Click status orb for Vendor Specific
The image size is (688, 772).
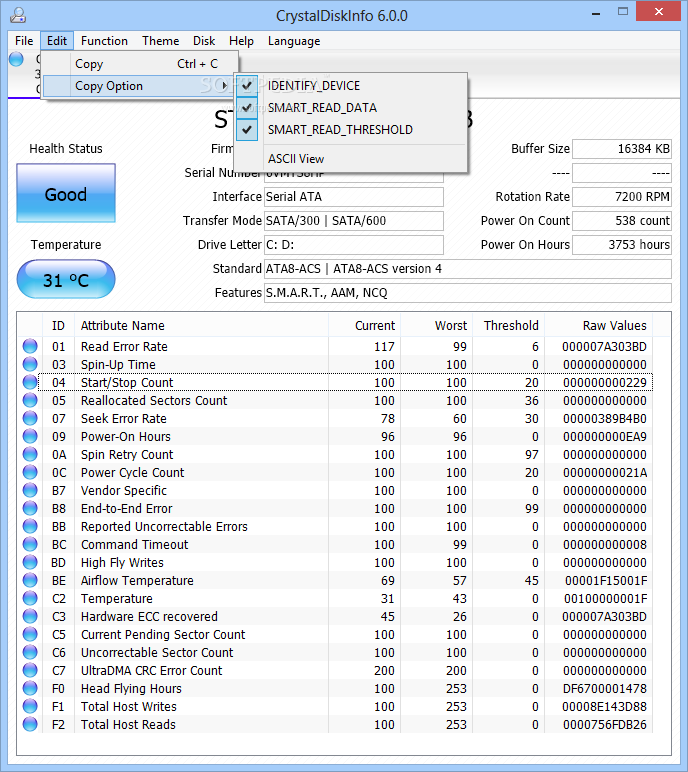[x=30, y=490]
